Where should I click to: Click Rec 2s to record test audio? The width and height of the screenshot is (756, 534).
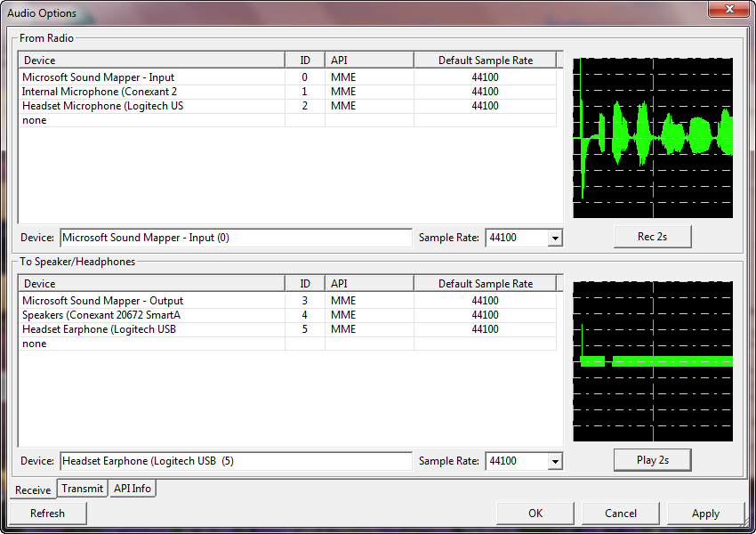652,236
